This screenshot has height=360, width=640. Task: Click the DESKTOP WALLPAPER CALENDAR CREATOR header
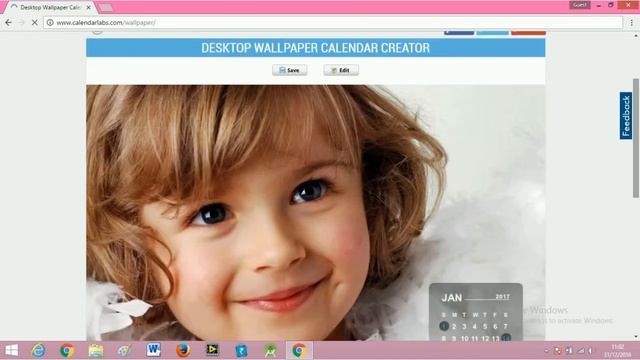pos(316,48)
